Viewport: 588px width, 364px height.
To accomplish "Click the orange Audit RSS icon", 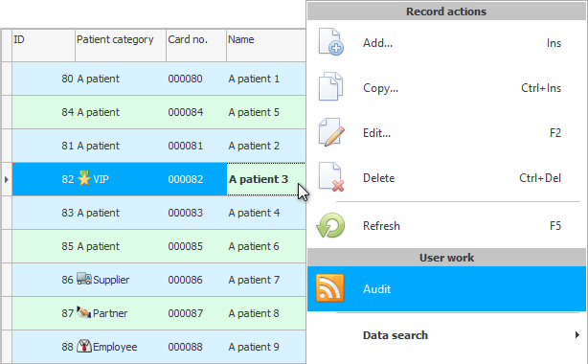I will 330,288.
